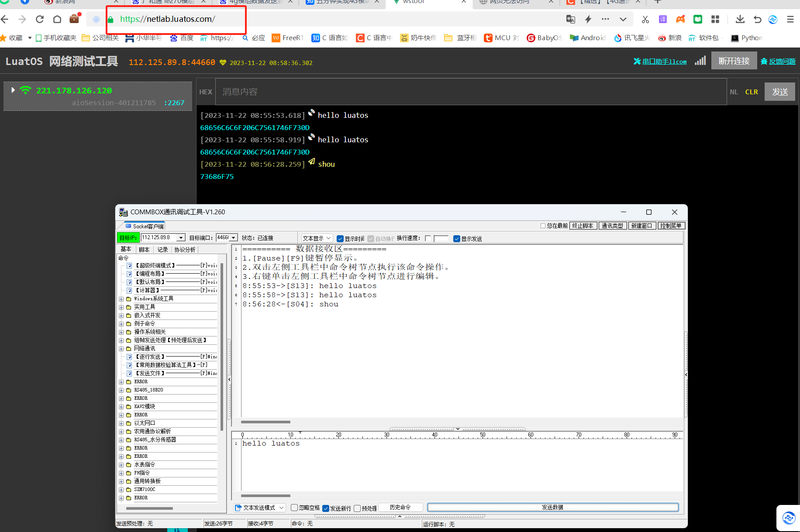Open the browser hamburger menu
Viewport: 800px width, 532px height.
(x=790, y=19)
